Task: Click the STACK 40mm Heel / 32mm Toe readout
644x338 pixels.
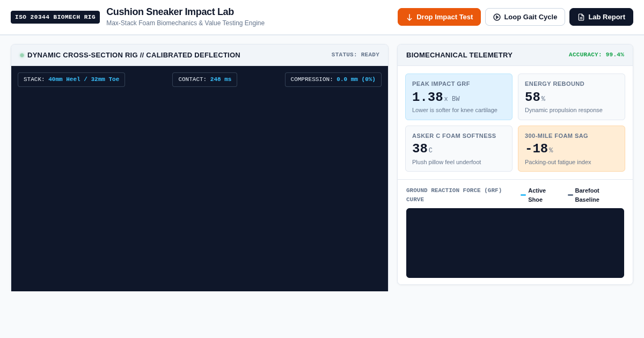Action: pyautogui.click(x=71, y=79)
